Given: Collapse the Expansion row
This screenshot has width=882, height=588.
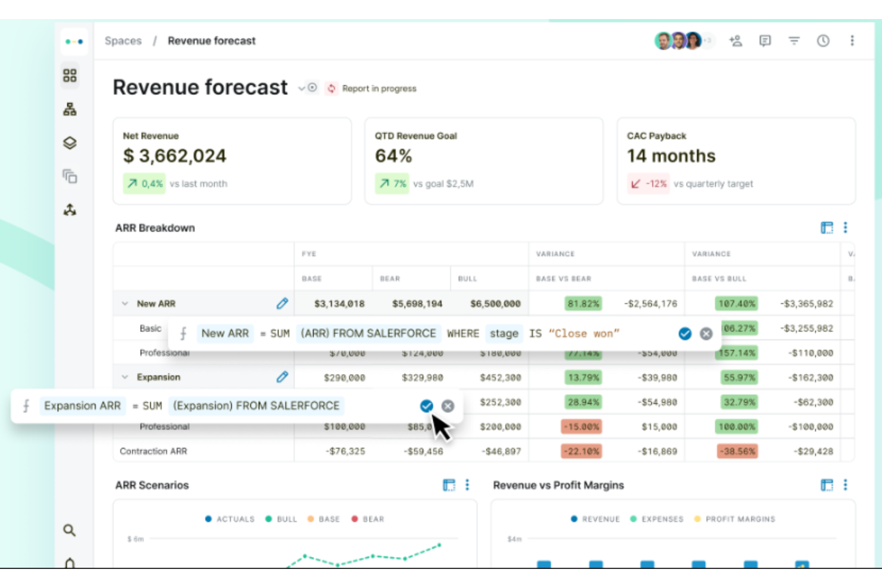Looking at the screenshot, I should pos(125,377).
